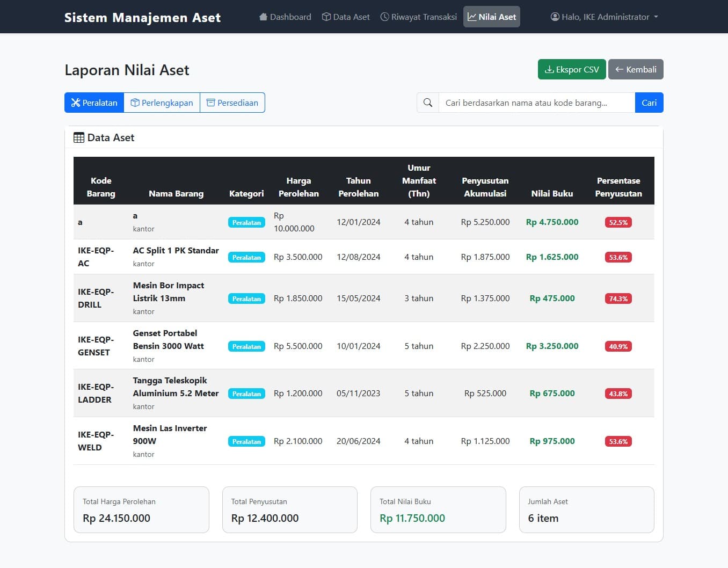The width and height of the screenshot is (728, 568).
Task: Click the Total Penyusutan Rp 12.400.000 value
Action: (265, 518)
